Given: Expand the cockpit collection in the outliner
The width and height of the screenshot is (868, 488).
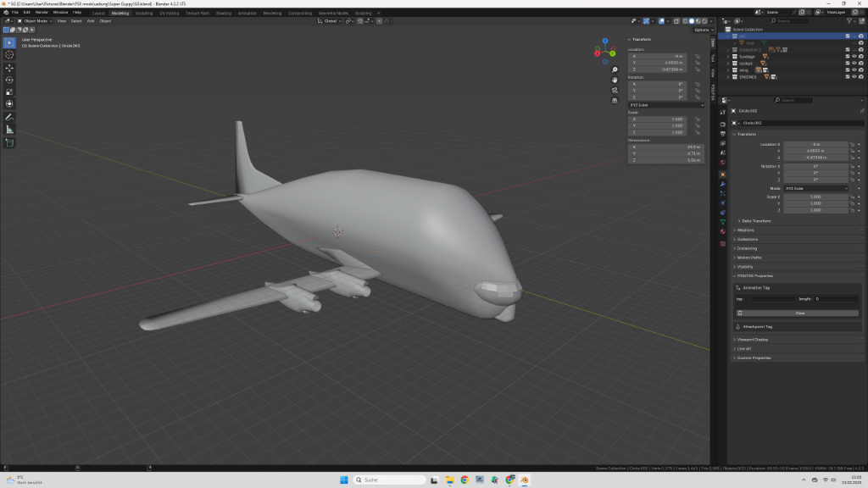Looking at the screenshot, I should (728, 64).
